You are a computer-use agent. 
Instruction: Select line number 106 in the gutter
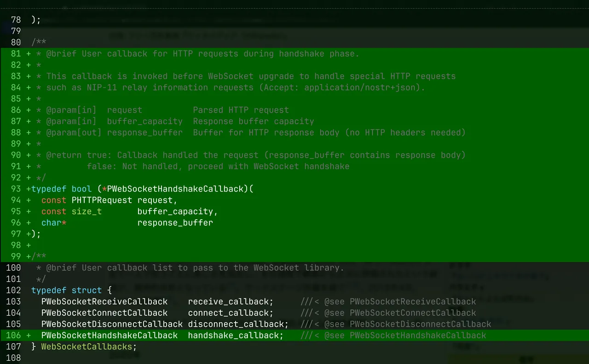pos(13,336)
